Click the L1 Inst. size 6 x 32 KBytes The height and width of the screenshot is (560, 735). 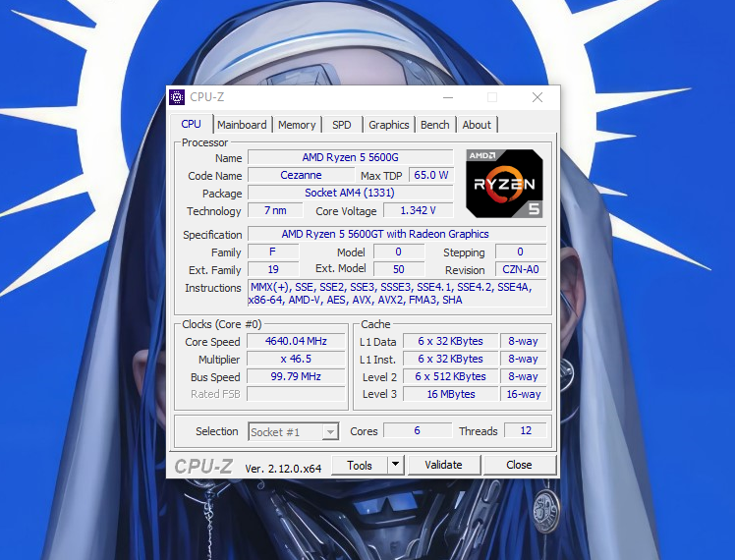point(450,359)
